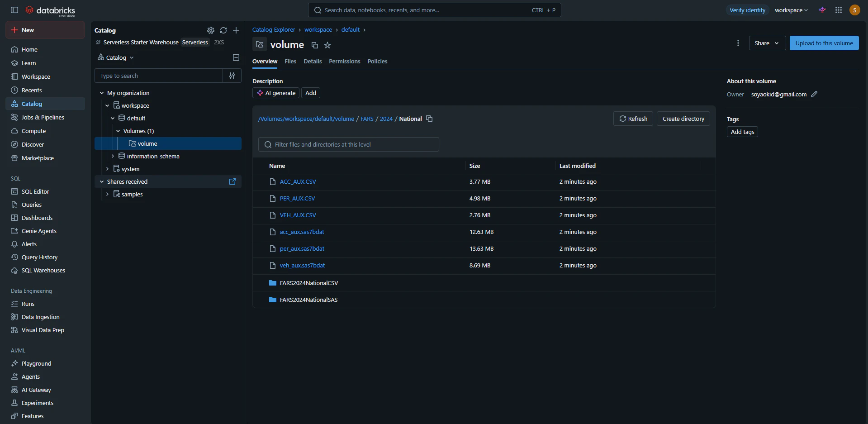
Task: Open Compute page
Action: pos(45,131)
